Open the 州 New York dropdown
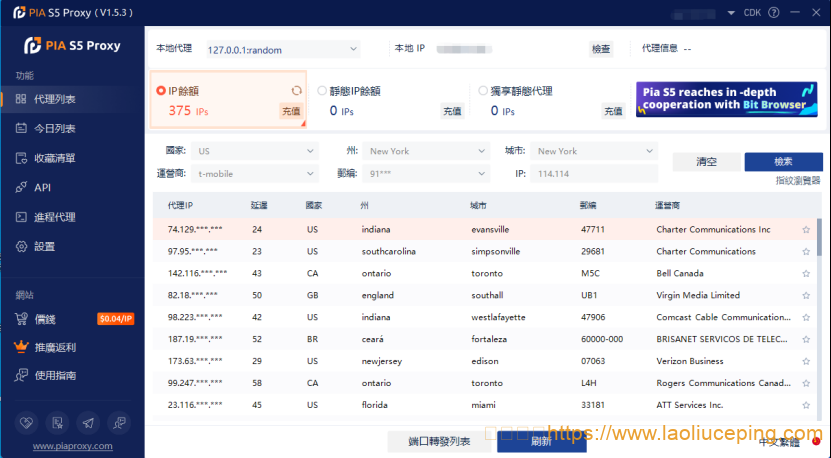The height and width of the screenshot is (458, 831). click(x=426, y=151)
